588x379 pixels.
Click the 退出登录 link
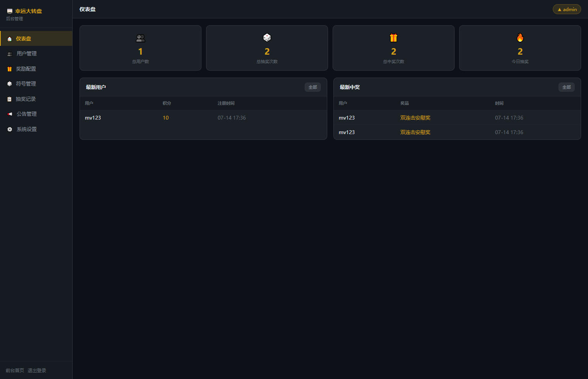click(37, 371)
